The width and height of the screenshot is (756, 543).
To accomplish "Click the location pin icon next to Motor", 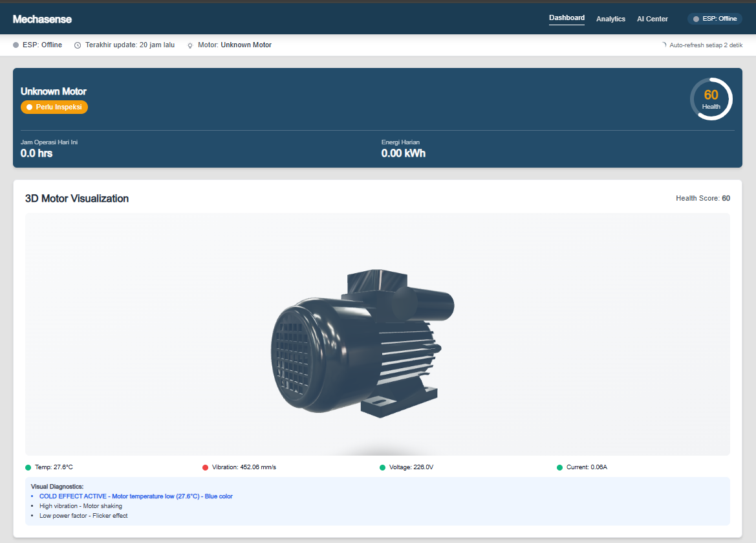I will 189,45.
